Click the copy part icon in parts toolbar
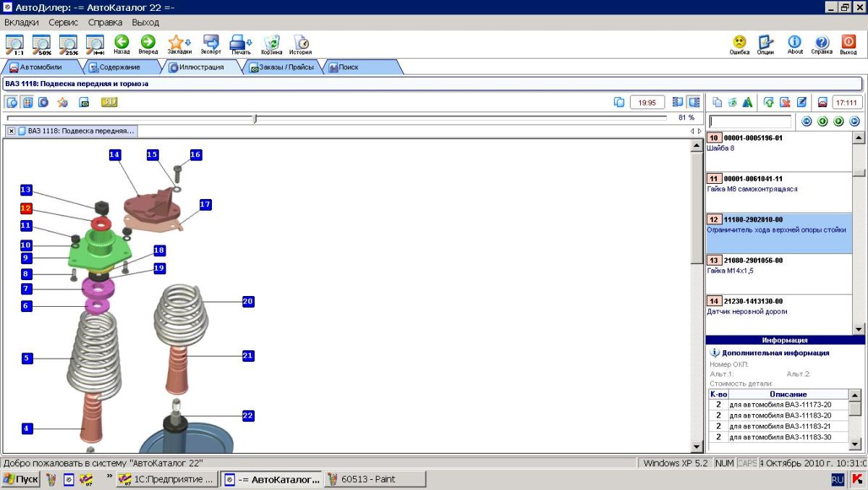The image size is (868, 490). click(717, 102)
